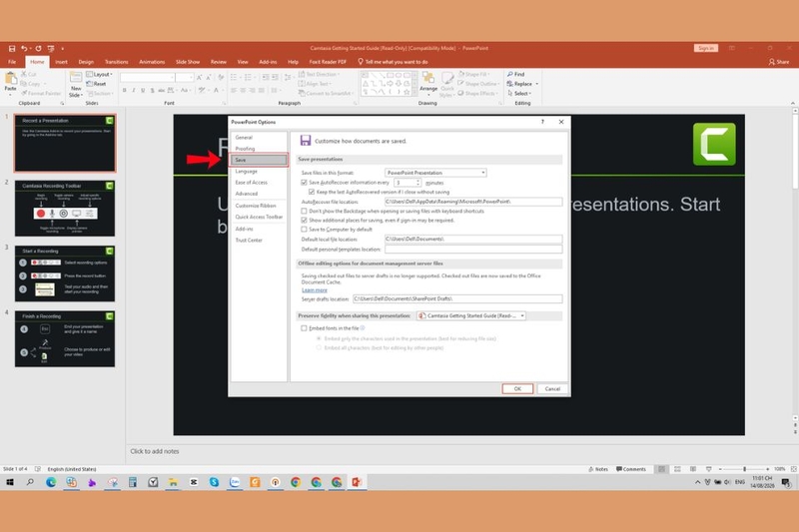Open the File tab
The width and height of the screenshot is (799, 532).
(12, 62)
